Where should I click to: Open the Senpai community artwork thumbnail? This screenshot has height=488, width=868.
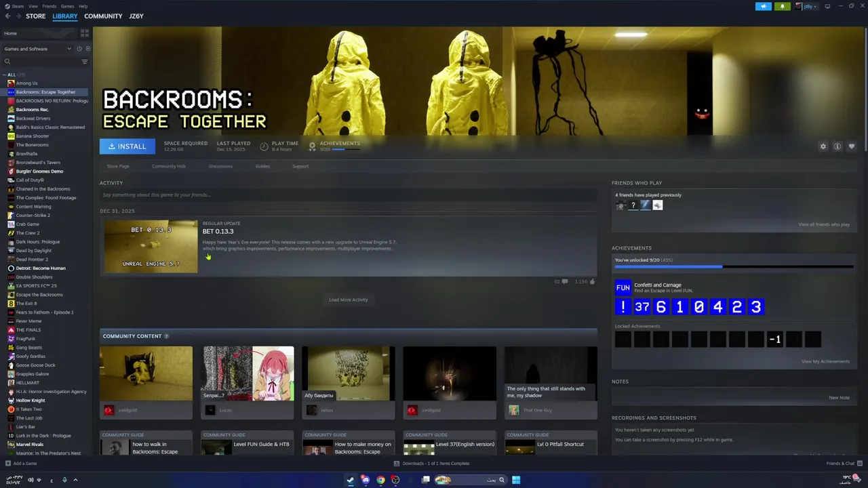coord(248,373)
